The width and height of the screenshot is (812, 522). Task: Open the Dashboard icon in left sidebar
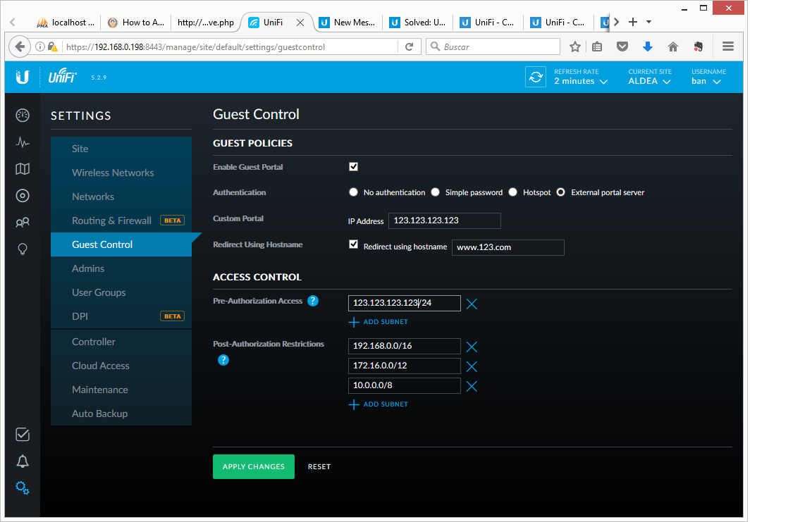coord(23,116)
